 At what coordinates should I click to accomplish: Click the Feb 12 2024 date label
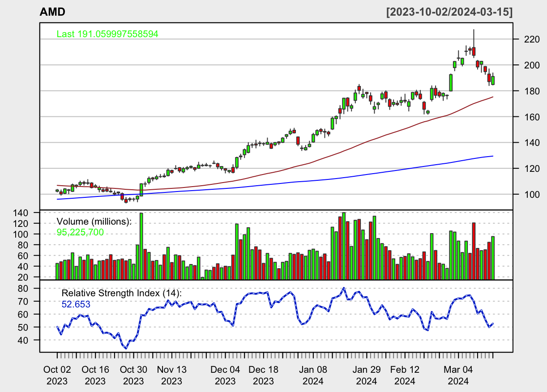pos(405,376)
